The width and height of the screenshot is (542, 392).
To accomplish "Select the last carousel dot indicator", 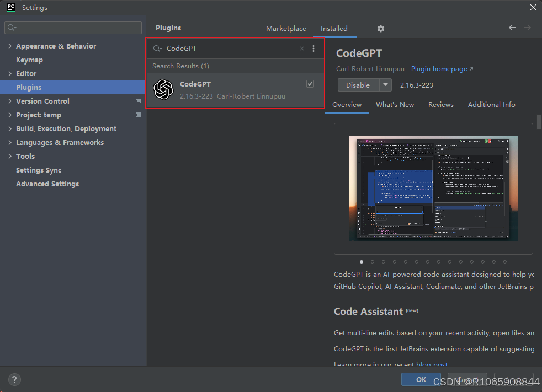I will (505, 262).
